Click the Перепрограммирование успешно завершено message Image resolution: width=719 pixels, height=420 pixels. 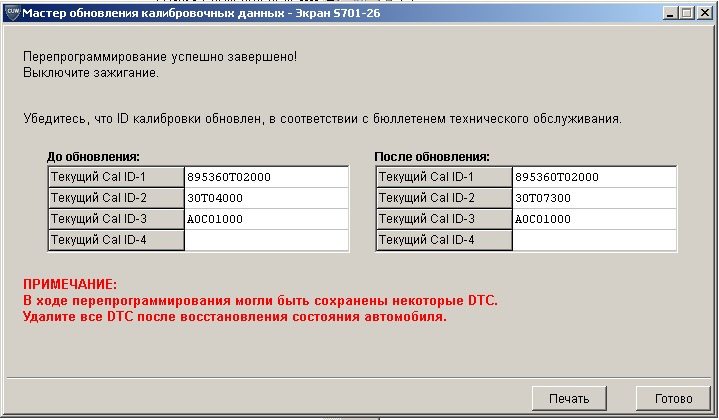click(160, 57)
